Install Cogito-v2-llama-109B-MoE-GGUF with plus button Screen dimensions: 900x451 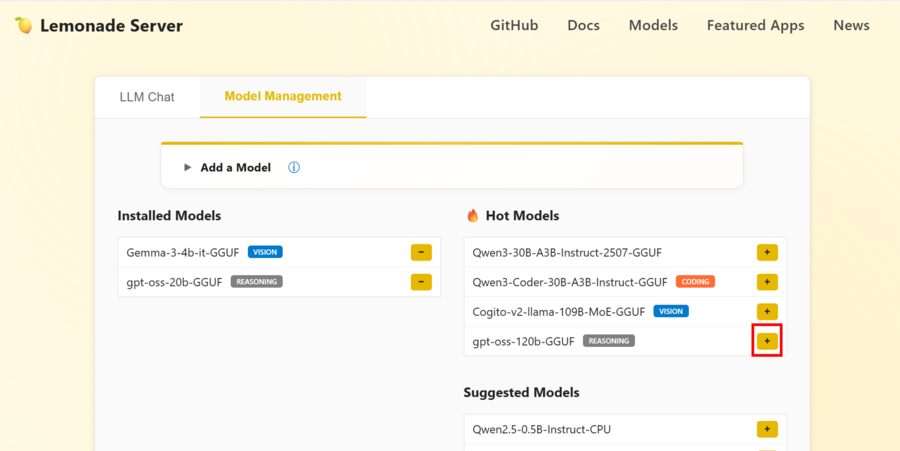[767, 312]
